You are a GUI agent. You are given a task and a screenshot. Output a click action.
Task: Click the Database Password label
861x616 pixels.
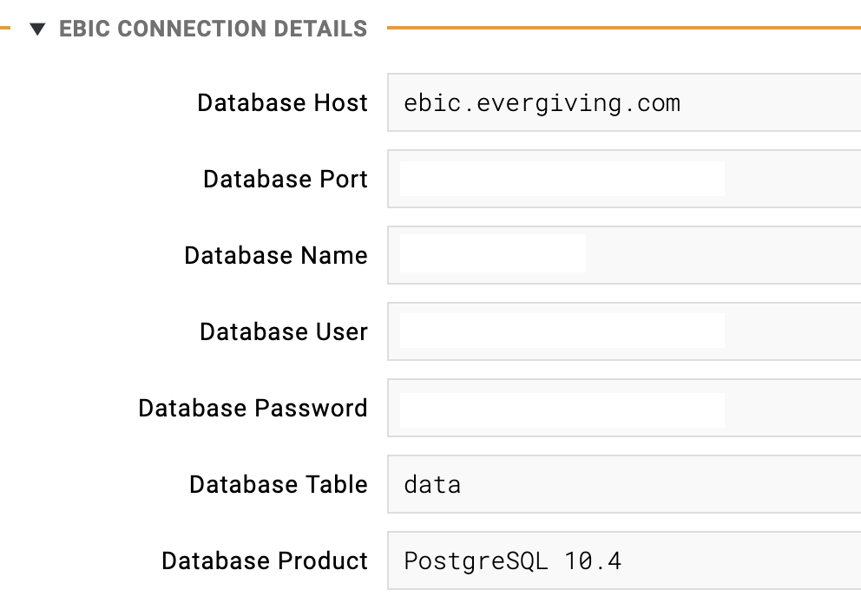click(x=253, y=408)
